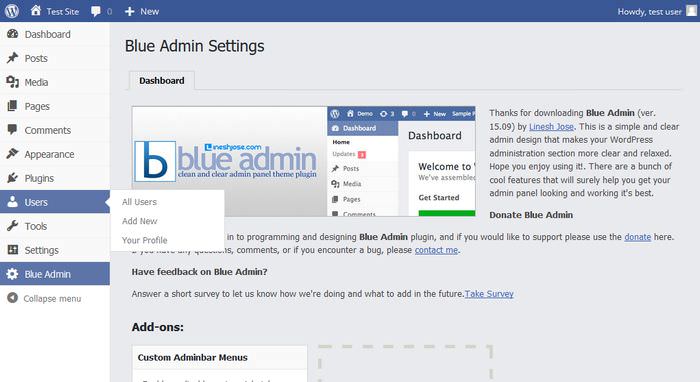Click the Donate Blue Admin heading
This screenshot has height=382, width=700.
point(531,215)
